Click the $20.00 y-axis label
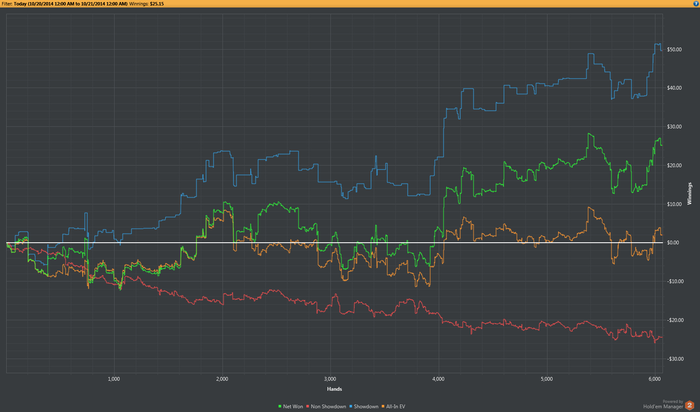This screenshot has height=412, width=700. click(x=674, y=166)
